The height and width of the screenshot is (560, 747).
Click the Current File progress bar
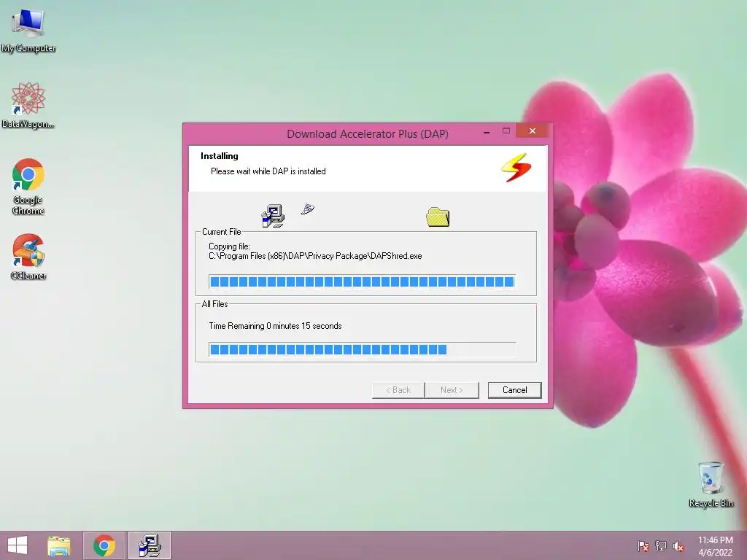click(362, 281)
